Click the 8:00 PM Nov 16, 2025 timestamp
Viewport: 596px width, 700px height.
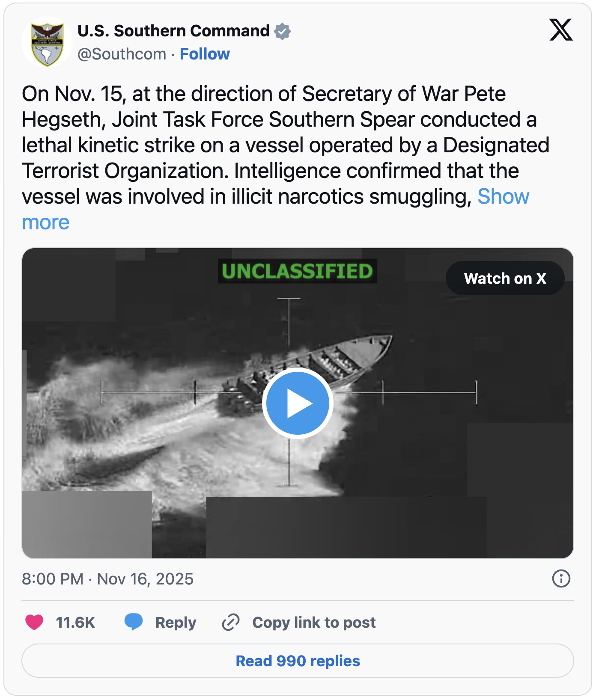108,579
